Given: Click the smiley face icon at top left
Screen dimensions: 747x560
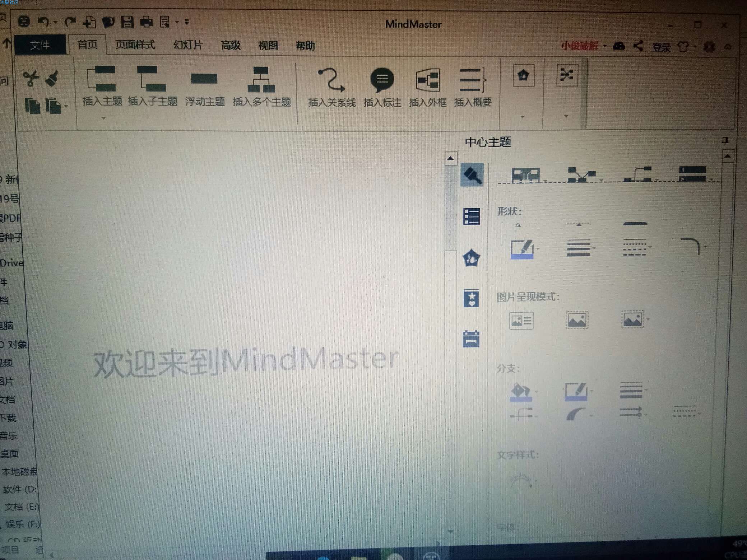Looking at the screenshot, I should [x=24, y=22].
